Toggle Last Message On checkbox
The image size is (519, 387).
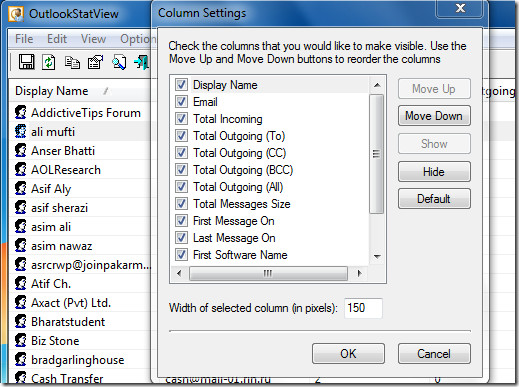click(x=181, y=237)
